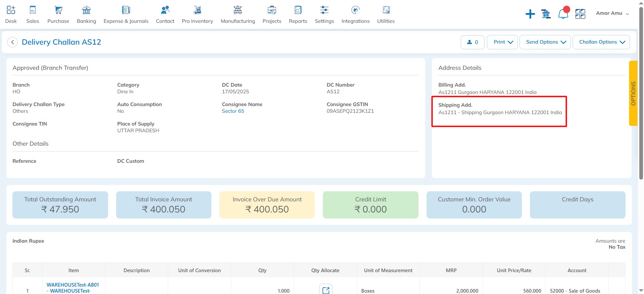Viewport: 644px width, 294px height.
Task: Click the Qty Allocate open icon in row 1
Action: click(326, 290)
